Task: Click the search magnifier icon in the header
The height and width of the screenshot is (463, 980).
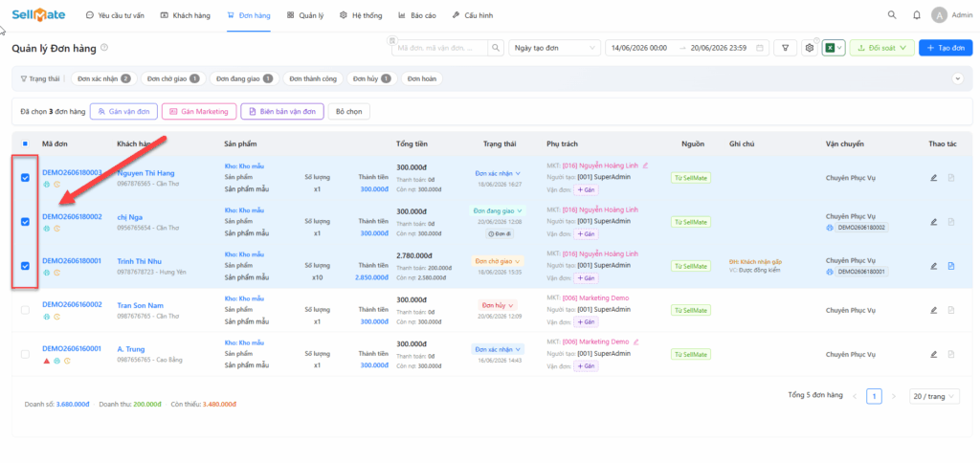Action: 892,15
